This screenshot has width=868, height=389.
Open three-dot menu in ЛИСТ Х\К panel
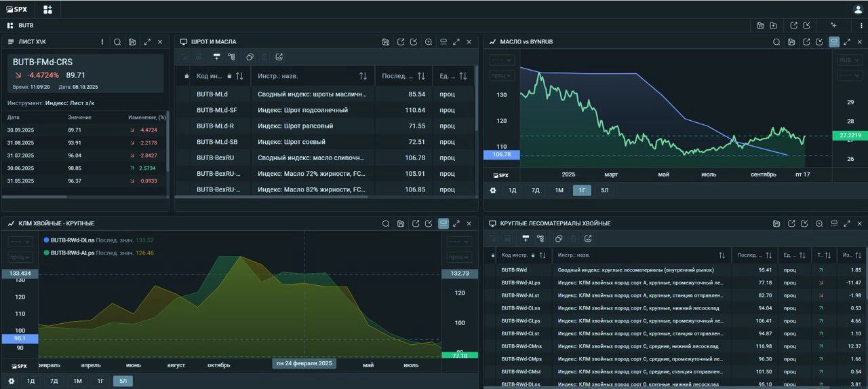click(x=102, y=41)
